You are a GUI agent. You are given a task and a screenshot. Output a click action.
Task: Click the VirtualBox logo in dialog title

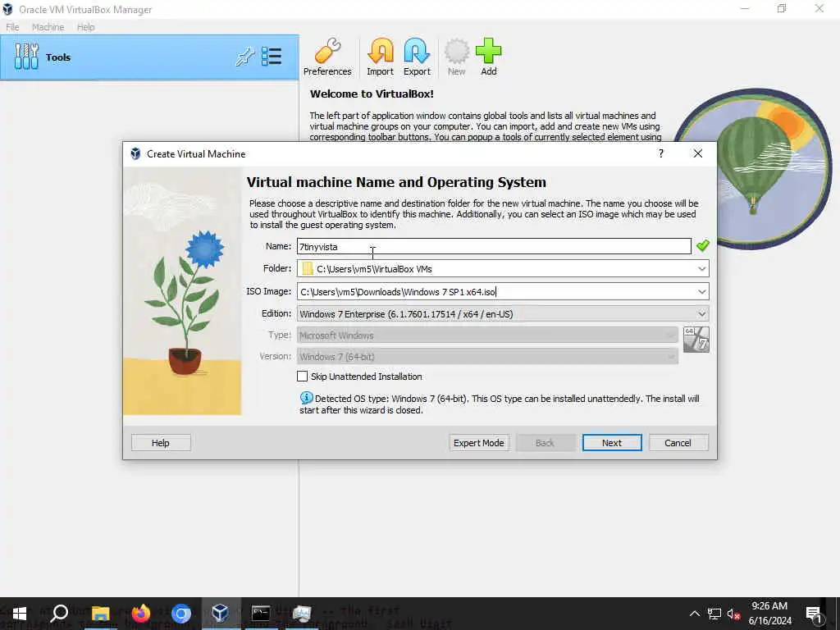[x=135, y=153]
